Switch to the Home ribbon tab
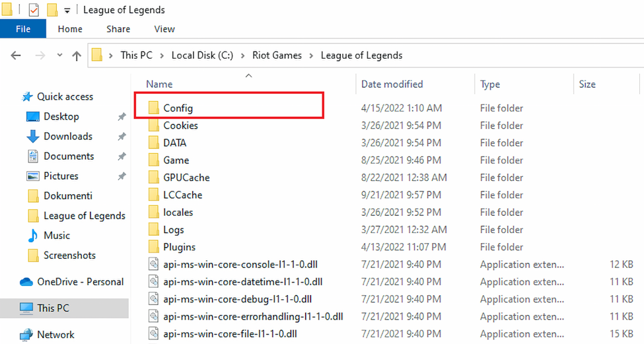The height and width of the screenshot is (344, 644). coord(70,29)
